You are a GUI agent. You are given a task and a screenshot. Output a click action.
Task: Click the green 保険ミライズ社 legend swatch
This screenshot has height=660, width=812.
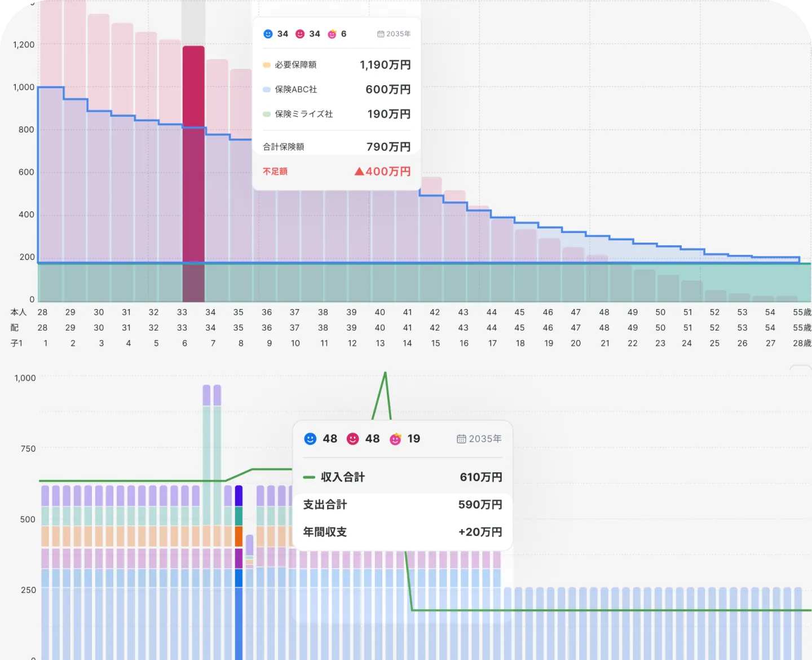click(267, 114)
